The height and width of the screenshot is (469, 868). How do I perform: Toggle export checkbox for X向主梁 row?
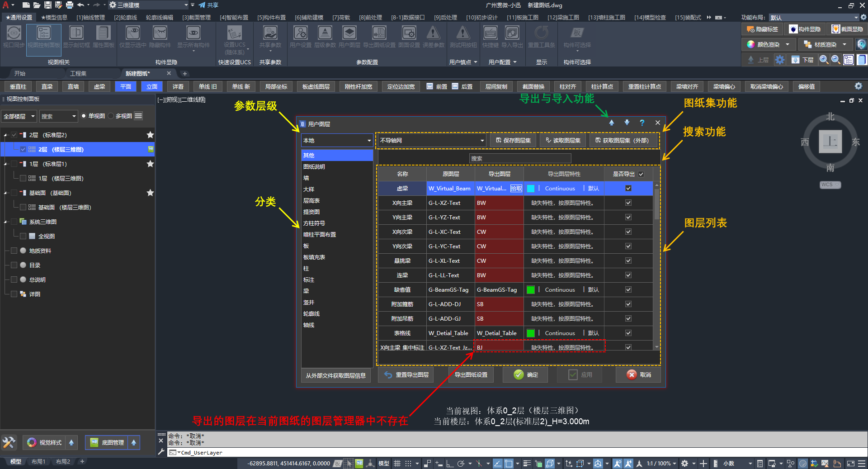(628, 203)
